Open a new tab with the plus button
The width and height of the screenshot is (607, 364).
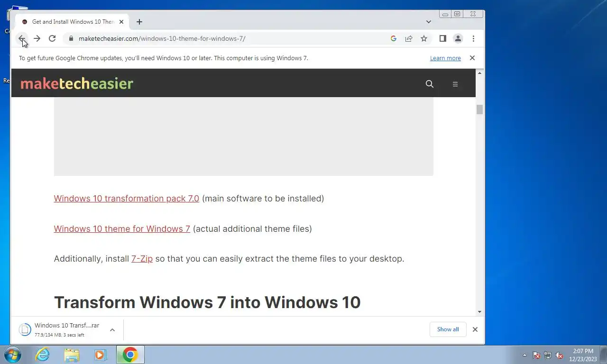click(139, 22)
